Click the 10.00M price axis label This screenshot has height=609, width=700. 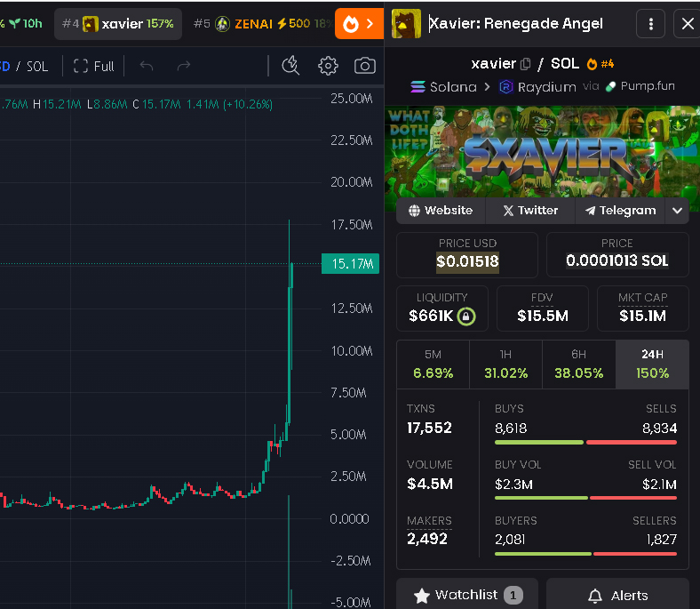click(352, 351)
